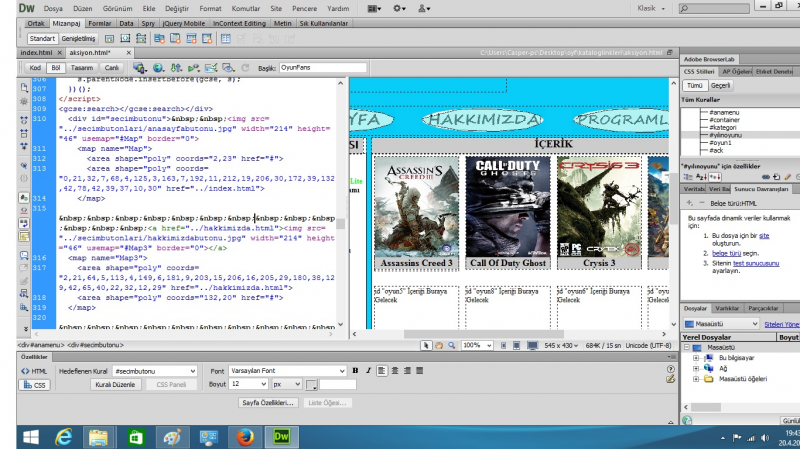This screenshot has width=800, height=449.
Task: Switch to Formlar insert tab
Action: coord(99,23)
